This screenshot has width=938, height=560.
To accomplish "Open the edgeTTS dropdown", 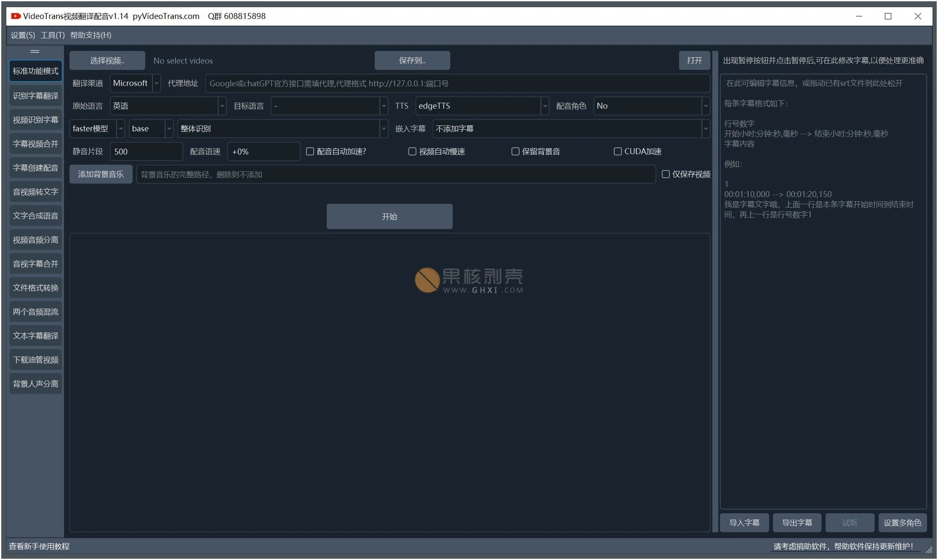I will pyautogui.click(x=482, y=106).
